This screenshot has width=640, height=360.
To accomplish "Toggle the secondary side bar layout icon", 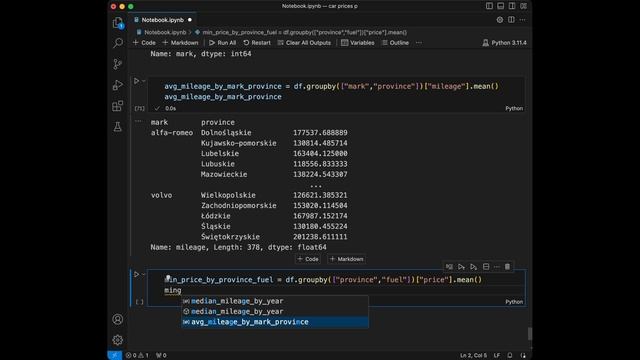I will (x=512, y=6).
